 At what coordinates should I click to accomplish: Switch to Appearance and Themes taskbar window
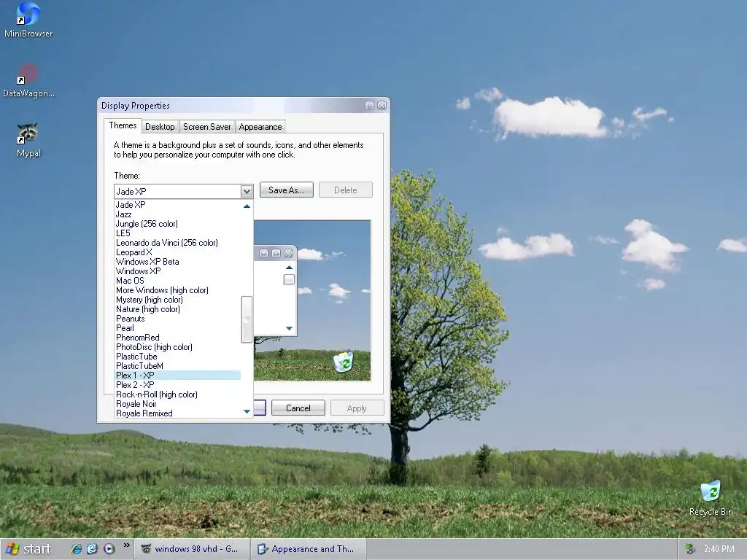[x=309, y=549]
